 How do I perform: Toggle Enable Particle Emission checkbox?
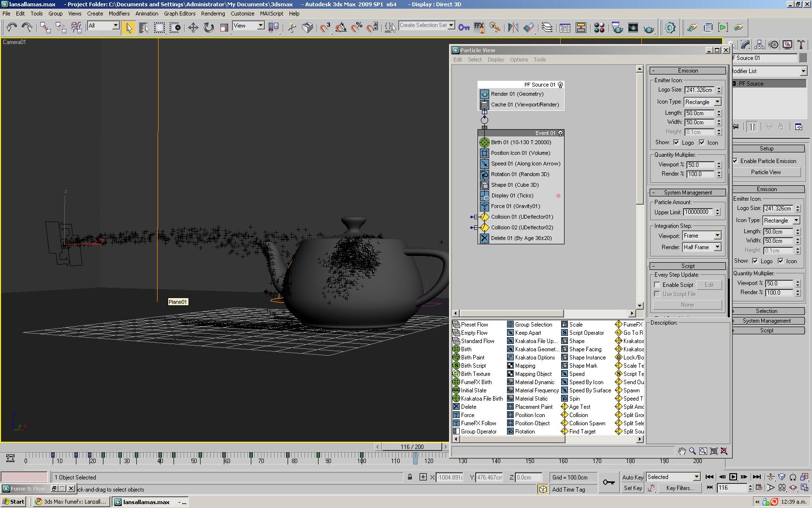[x=735, y=161]
